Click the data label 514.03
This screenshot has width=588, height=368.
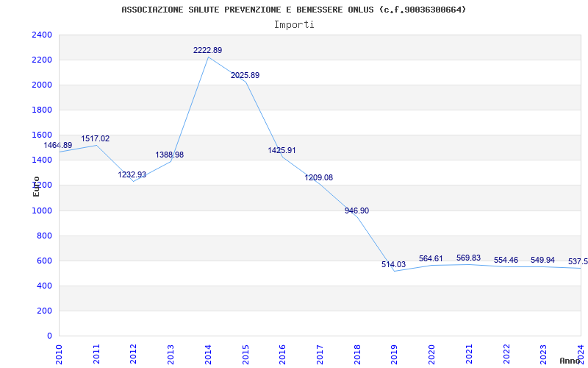(393, 265)
